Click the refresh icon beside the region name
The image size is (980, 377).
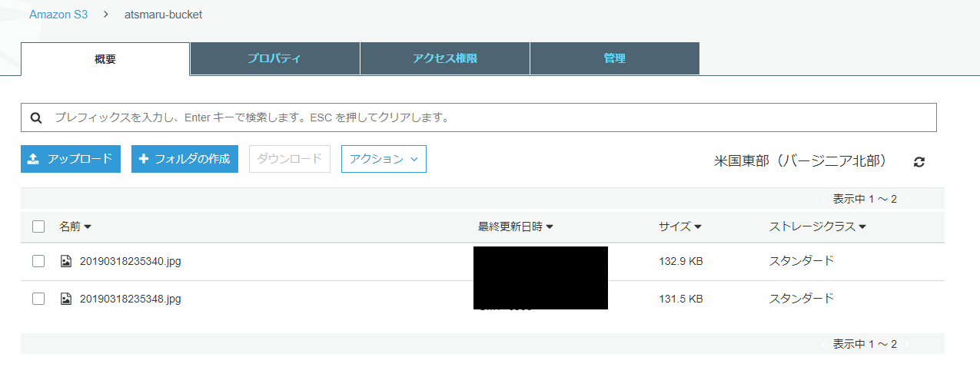919,162
